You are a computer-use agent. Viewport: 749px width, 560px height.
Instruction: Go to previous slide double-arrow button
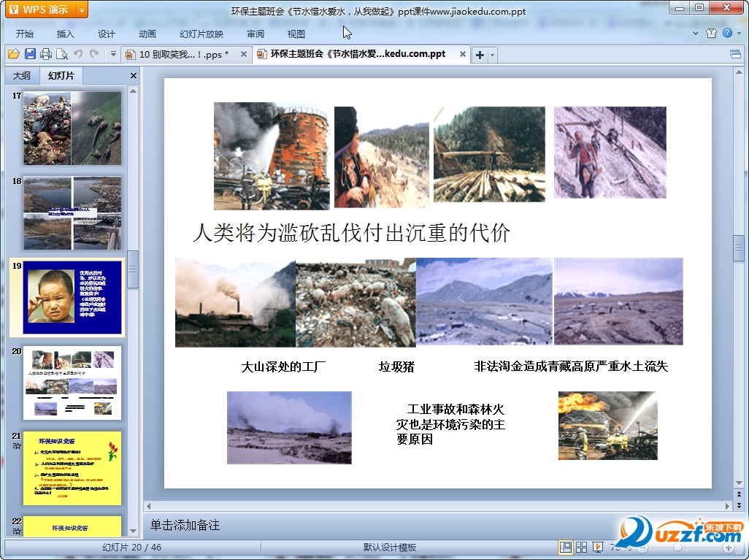point(739,494)
